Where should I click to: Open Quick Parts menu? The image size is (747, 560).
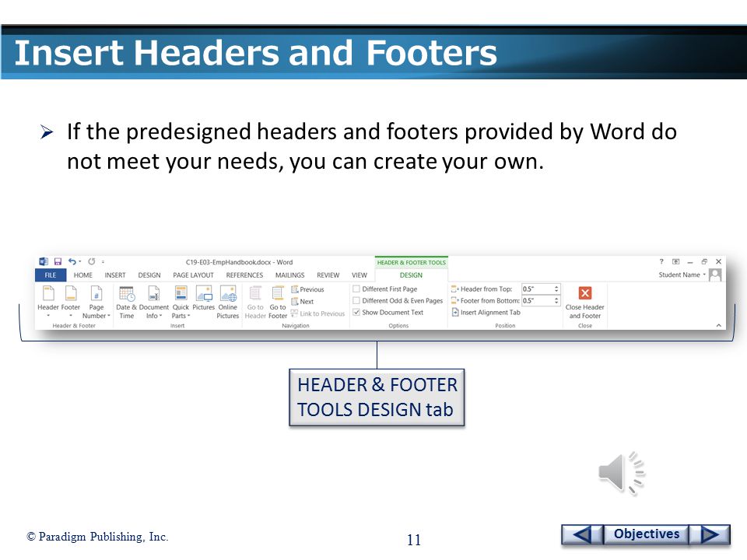pos(181,302)
